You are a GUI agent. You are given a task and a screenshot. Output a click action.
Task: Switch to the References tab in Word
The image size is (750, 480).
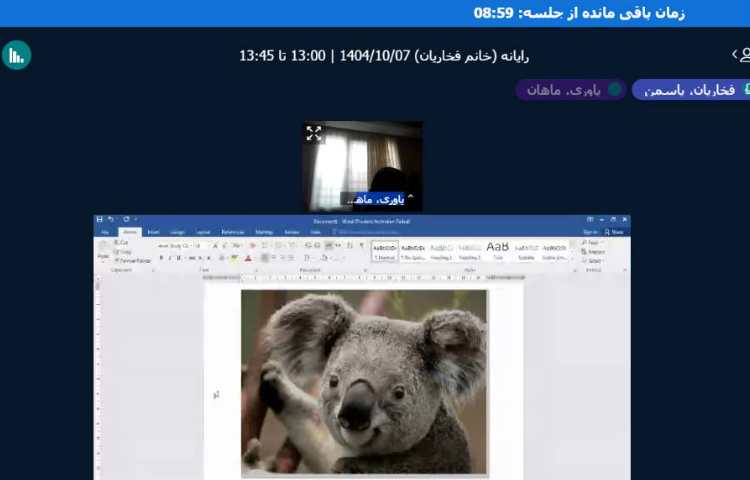[x=233, y=232]
